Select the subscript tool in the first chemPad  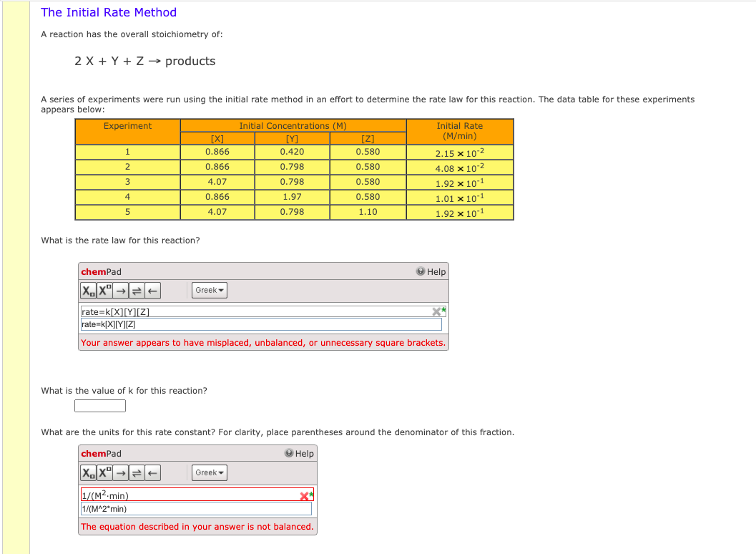click(x=87, y=290)
